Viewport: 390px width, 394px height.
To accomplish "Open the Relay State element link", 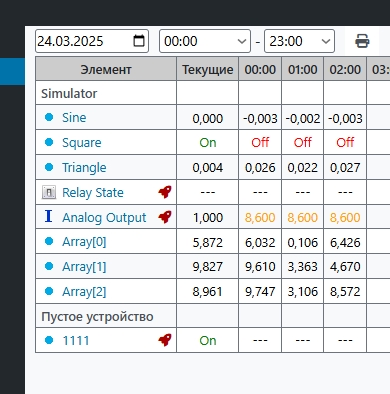I will [93, 192].
